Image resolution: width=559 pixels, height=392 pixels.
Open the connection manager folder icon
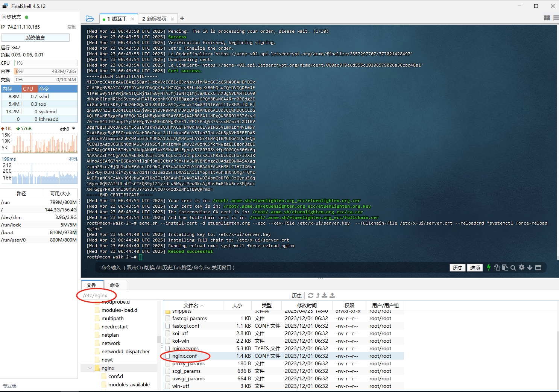[90, 18]
